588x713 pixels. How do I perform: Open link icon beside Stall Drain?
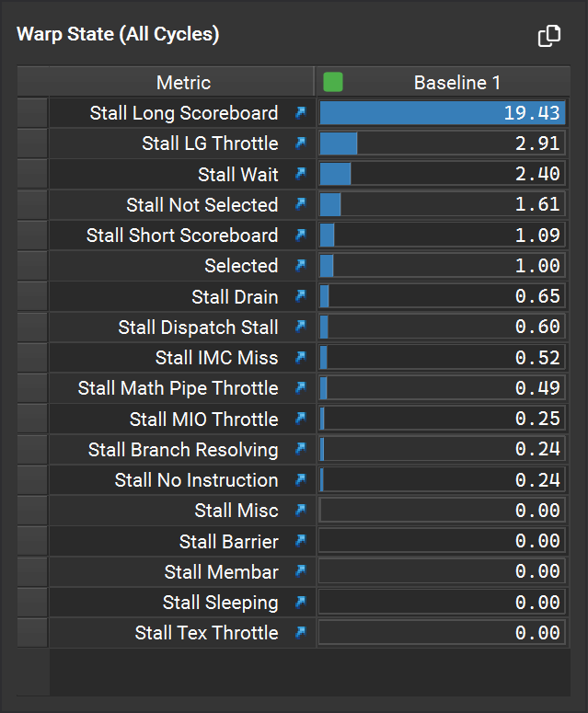pos(301,296)
